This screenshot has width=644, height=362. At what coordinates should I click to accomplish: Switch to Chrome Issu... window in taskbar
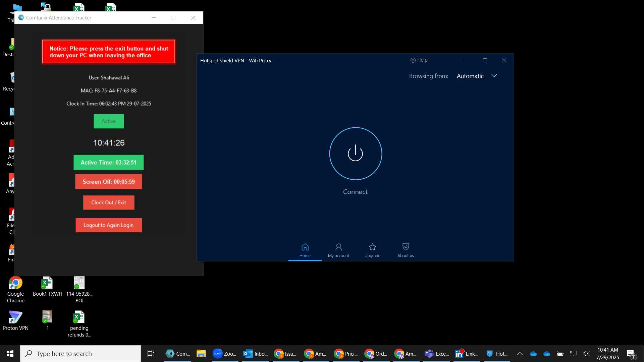pyautogui.click(x=286, y=354)
